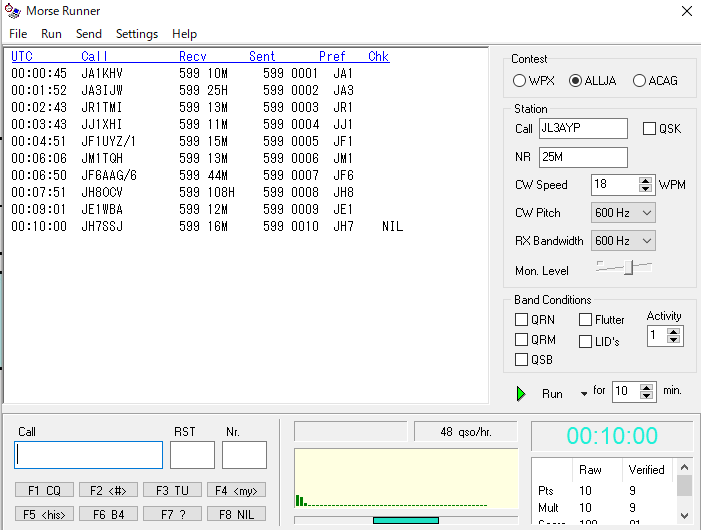The image size is (701, 530).
Task: Open the File menu
Action: [18, 34]
